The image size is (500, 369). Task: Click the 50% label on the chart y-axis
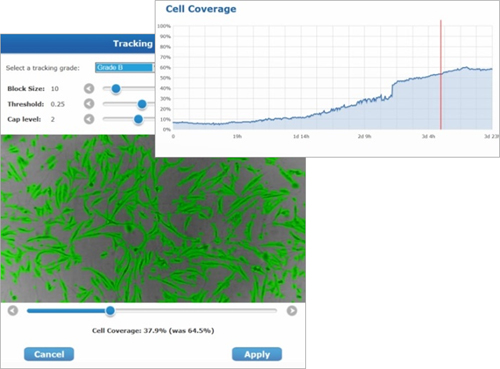(x=165, y=78)
